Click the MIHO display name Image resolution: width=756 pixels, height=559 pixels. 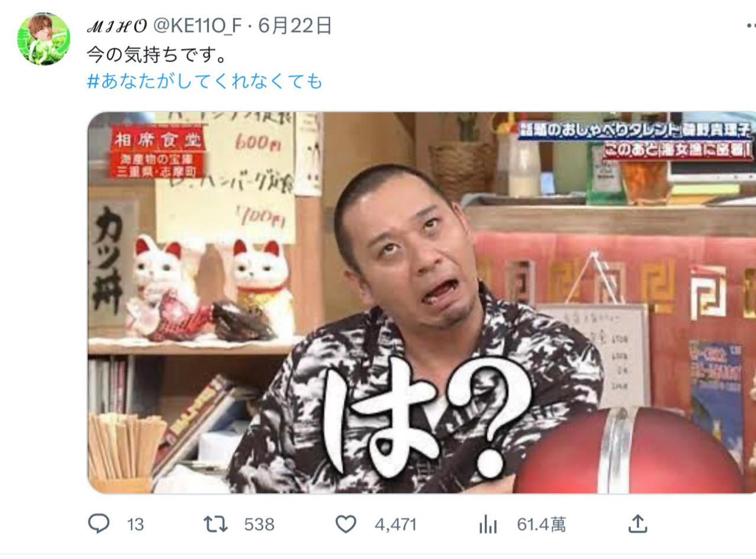(117, 25)
